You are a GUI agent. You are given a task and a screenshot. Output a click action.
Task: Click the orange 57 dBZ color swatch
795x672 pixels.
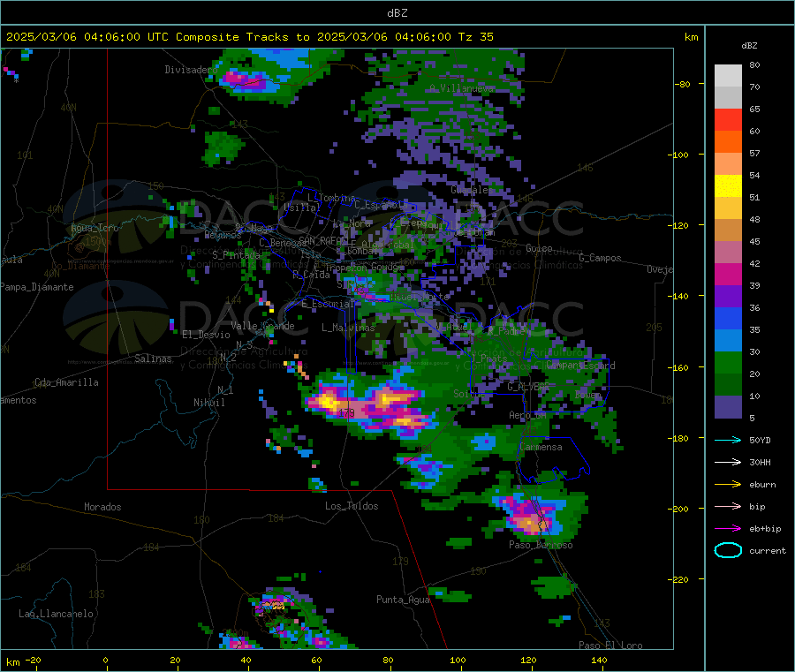(728, 142)
